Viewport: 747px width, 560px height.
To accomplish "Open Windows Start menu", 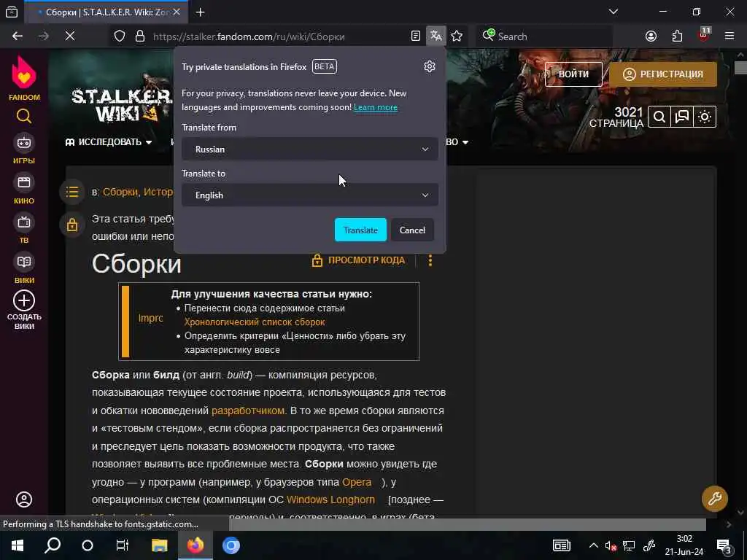I will 18,545.
